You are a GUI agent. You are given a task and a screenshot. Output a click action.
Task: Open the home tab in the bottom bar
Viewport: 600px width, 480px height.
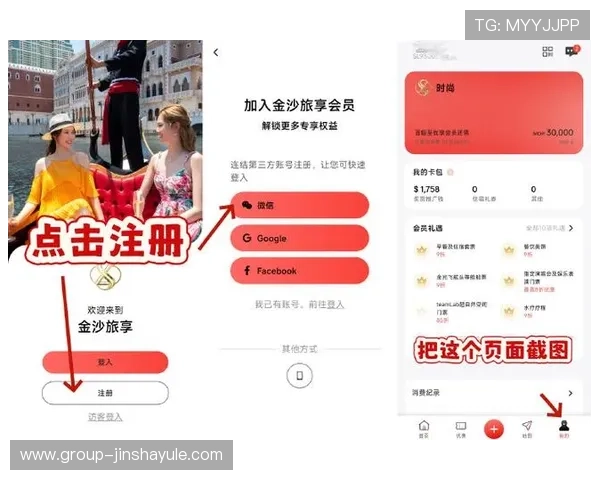424,429
